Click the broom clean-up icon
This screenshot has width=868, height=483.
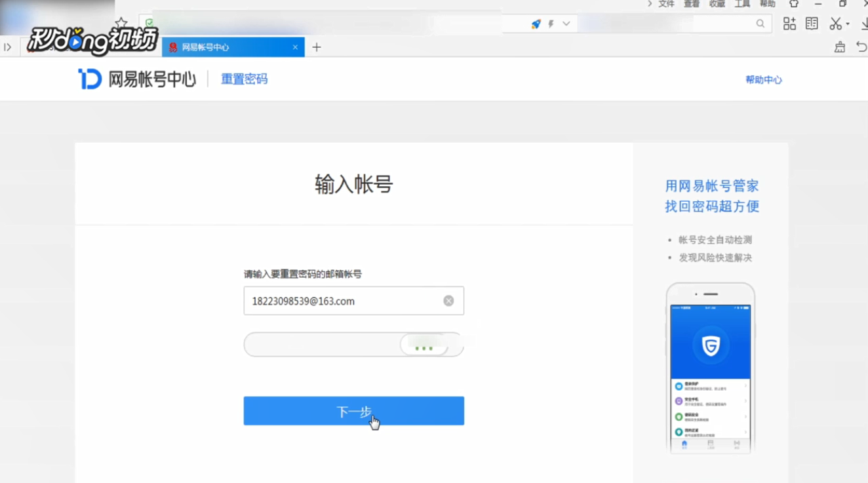[839, 47]
